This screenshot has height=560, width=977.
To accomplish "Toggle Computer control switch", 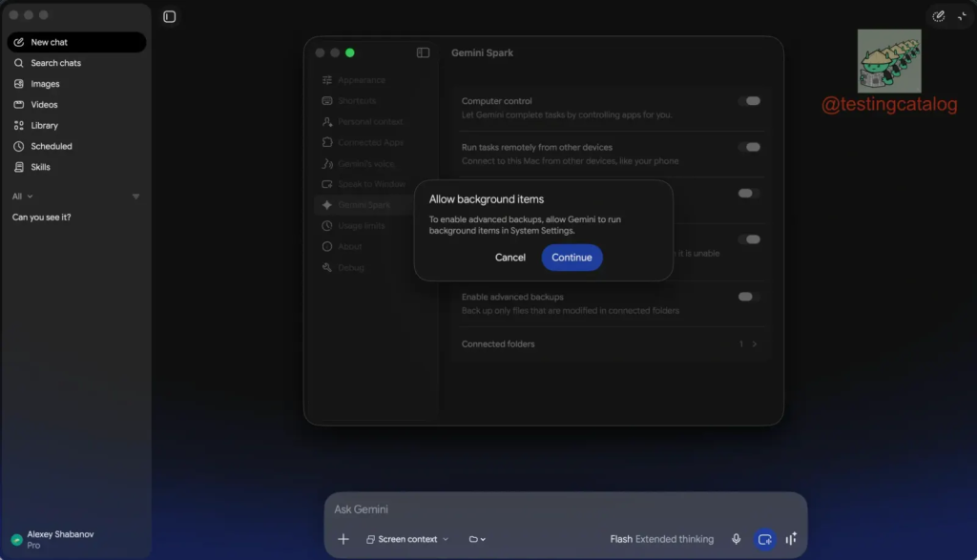I will (750, 101).
